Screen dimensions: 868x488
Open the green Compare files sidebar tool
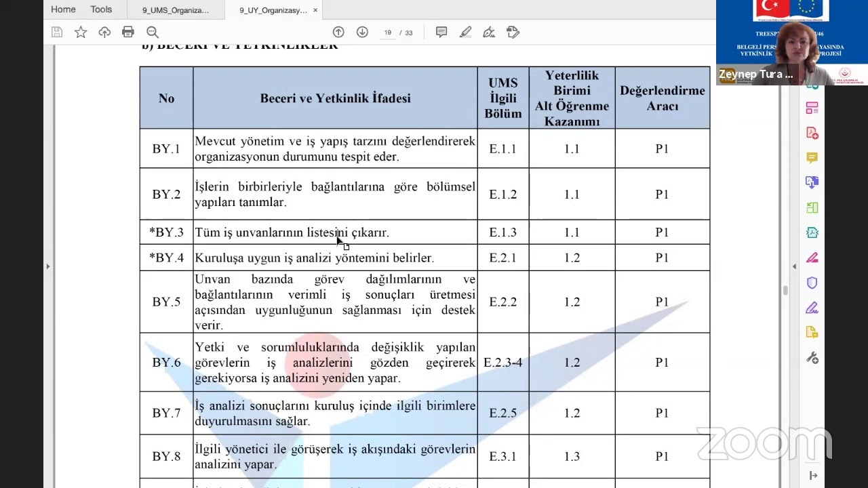click(x=812, y=207)
